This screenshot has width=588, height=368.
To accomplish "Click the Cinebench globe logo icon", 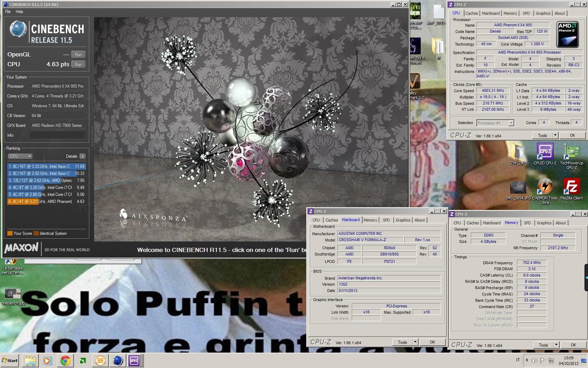I will tap(18, 29).
